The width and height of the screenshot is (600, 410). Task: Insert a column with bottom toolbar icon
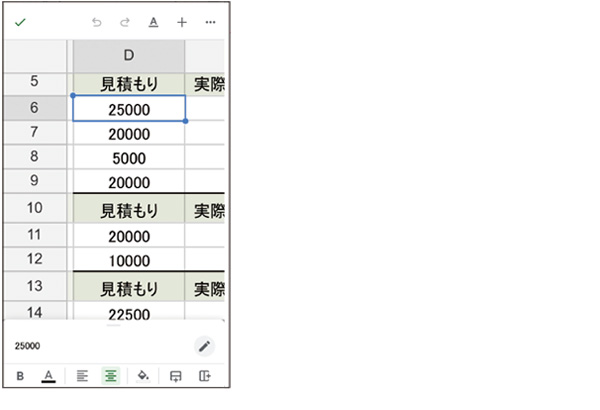[205, 376]
